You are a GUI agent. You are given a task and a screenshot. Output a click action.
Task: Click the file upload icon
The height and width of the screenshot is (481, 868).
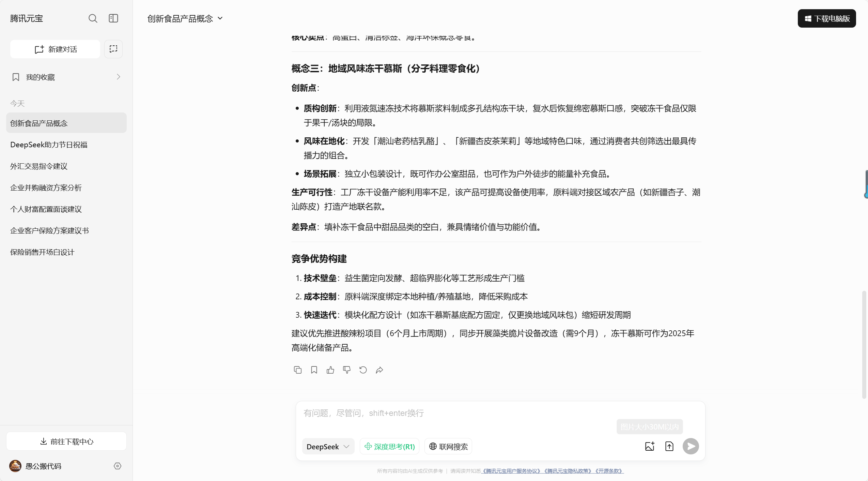669,446
